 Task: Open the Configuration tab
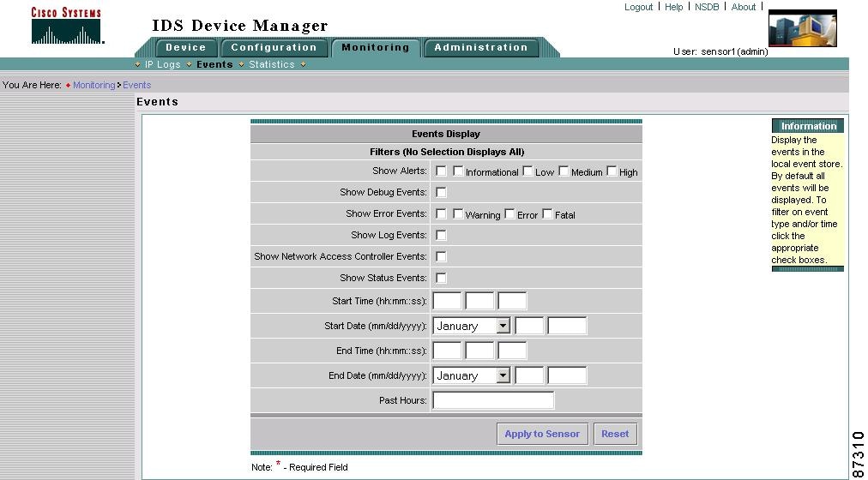coord(274,47)
